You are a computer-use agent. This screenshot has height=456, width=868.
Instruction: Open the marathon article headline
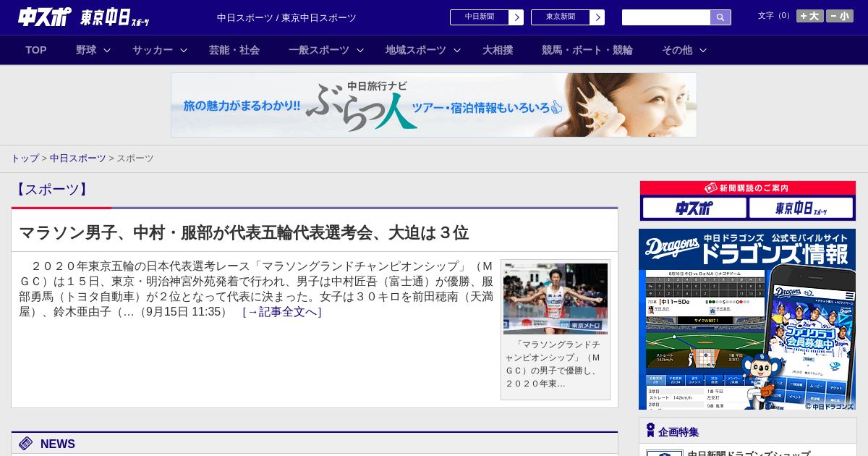244,233
